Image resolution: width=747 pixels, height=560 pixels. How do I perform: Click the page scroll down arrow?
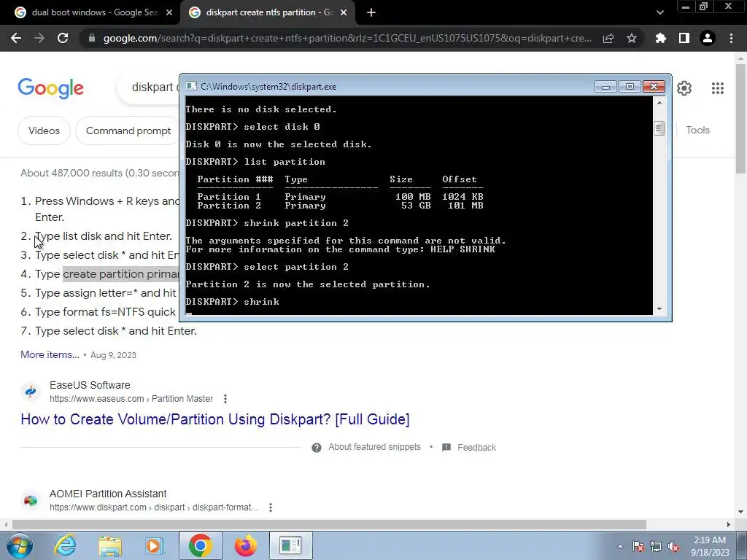point(741,512)
